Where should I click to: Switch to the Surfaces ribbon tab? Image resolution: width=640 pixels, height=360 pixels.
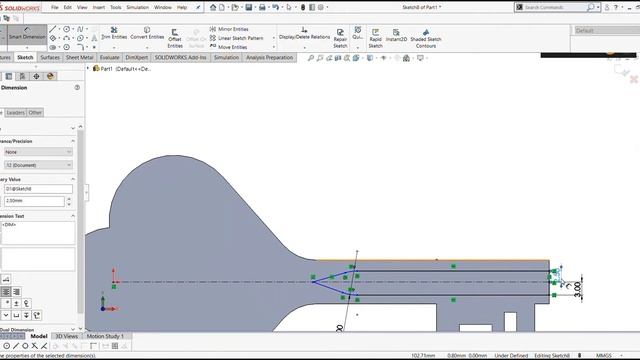50,58
